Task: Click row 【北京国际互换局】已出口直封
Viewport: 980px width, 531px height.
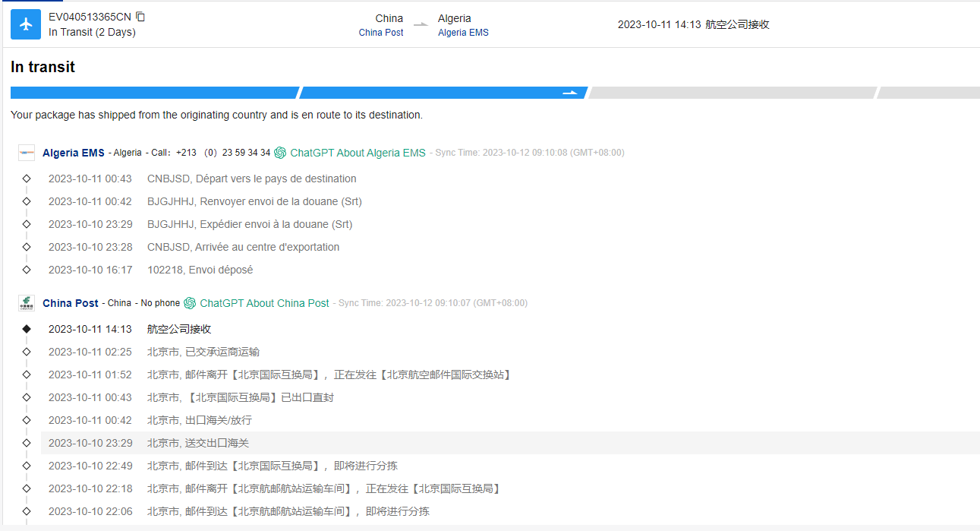Action: pyautogui.click(x=241, y=397)
